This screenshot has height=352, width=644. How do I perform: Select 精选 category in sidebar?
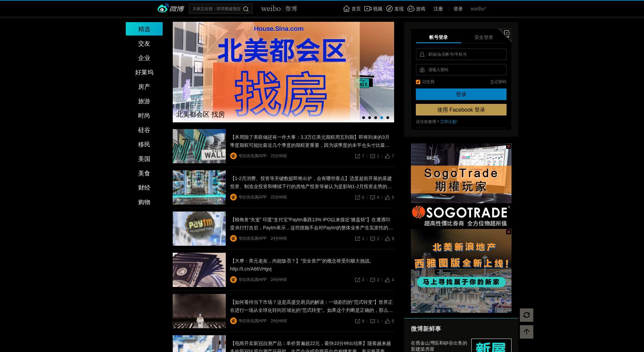click(144, 29)
